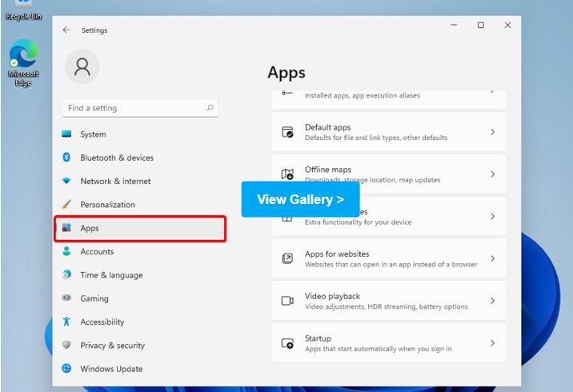573x392 pixels.
Task: Expand Apps for websites chevron
Action: [493, 258]
